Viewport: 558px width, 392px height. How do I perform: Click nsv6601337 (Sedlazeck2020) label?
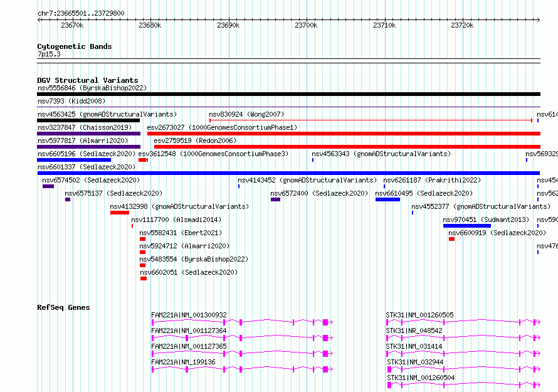point(87,167)
